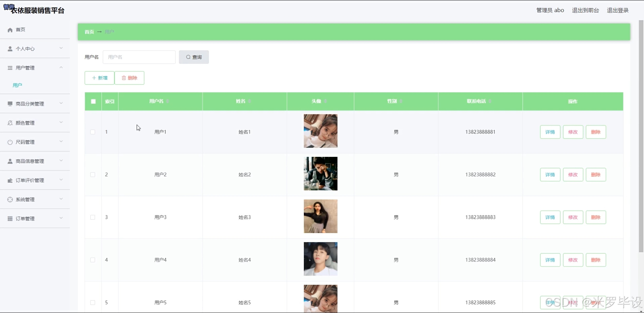This screenshot has width=644, height=313.
Task: Click phone number 13823888884
Action: point(480,260)
